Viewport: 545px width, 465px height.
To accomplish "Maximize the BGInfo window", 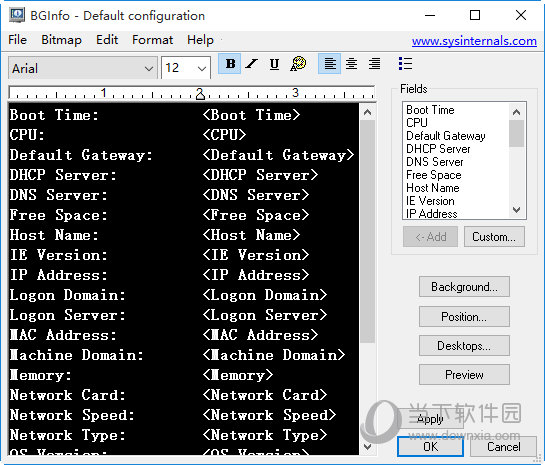I will click(475, 15).
